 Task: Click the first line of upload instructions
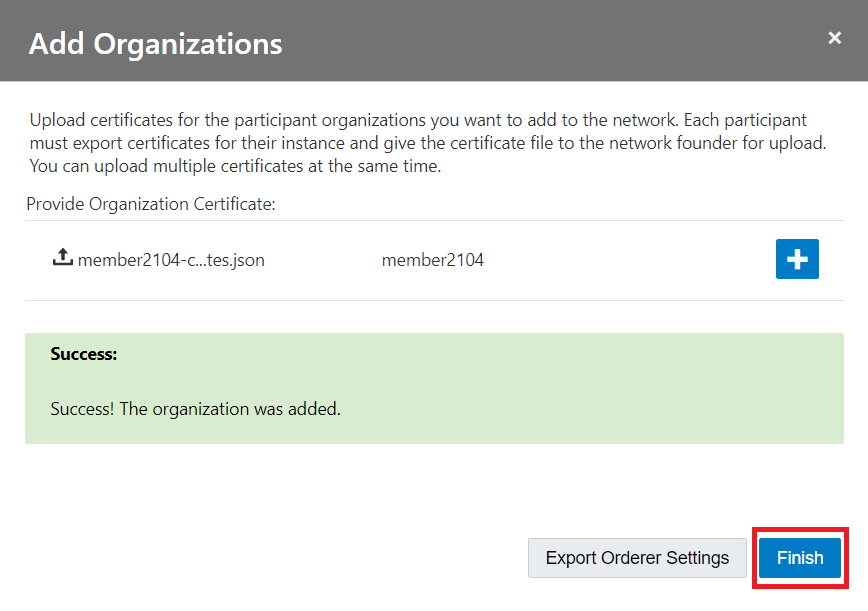pyautogui.click(x=418, y=120)
